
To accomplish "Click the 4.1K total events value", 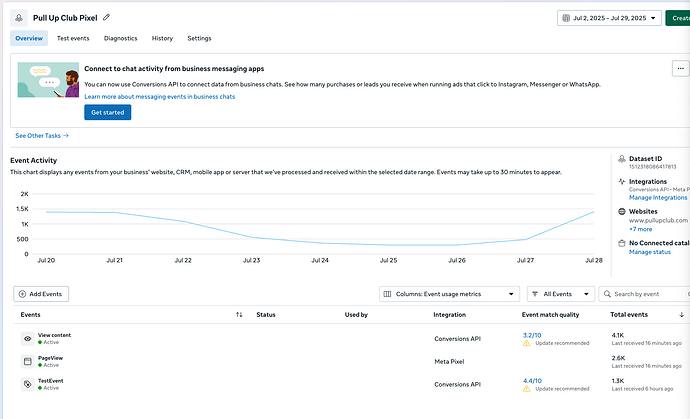I will [618, 335].
